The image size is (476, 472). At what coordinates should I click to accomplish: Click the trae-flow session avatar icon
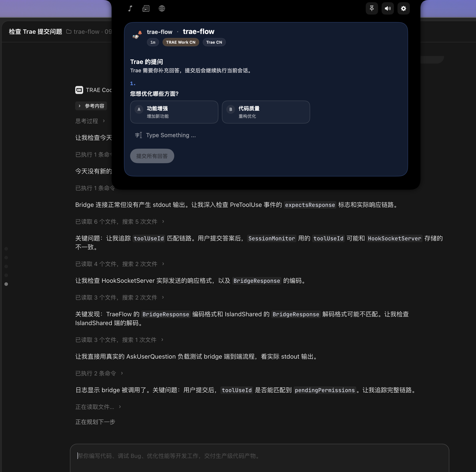pyautogui.click(x=137, y=35)
